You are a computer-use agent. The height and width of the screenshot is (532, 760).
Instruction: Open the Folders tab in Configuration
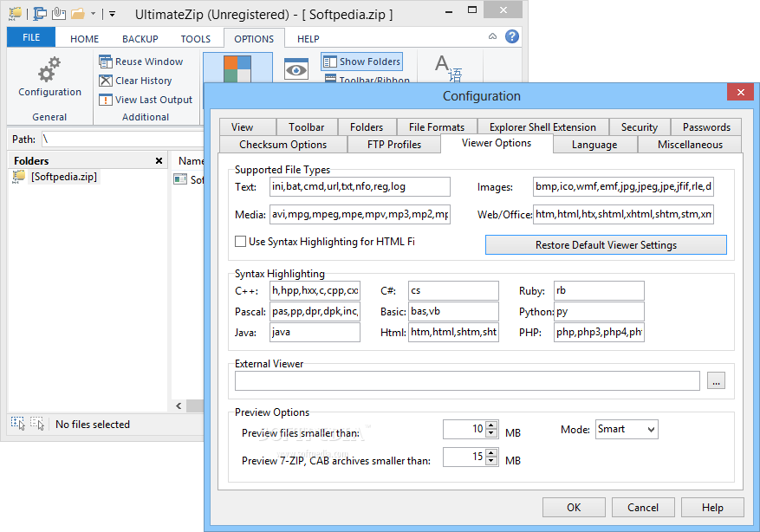coord(367,127)
